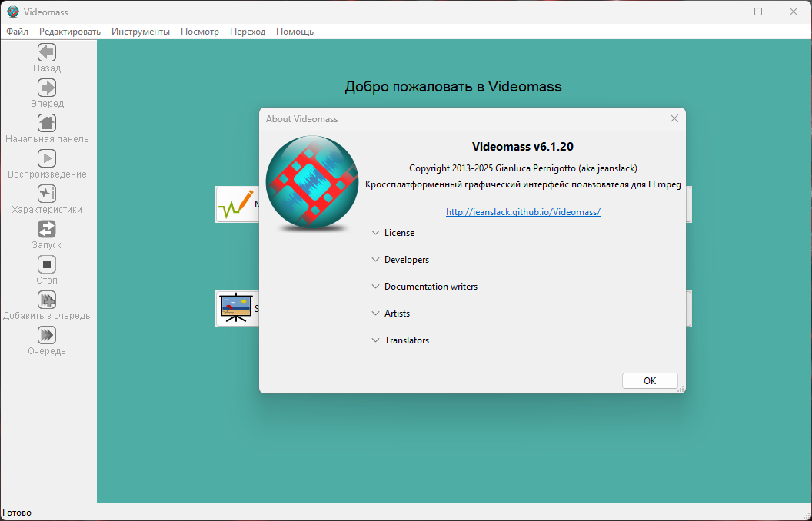Open the Редактировать menu
This screenshot has height=521, width=812.
pyautogui.click(x=70, y=32)
